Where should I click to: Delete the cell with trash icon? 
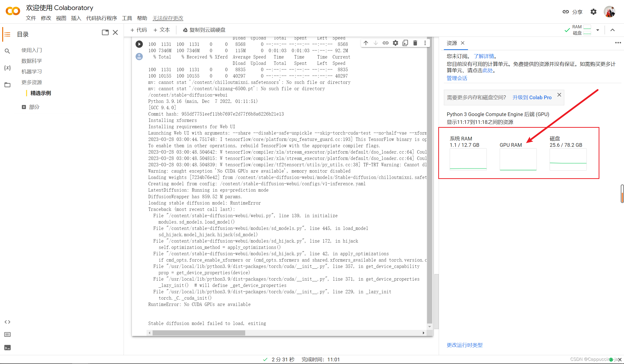[x=415, y=43]
